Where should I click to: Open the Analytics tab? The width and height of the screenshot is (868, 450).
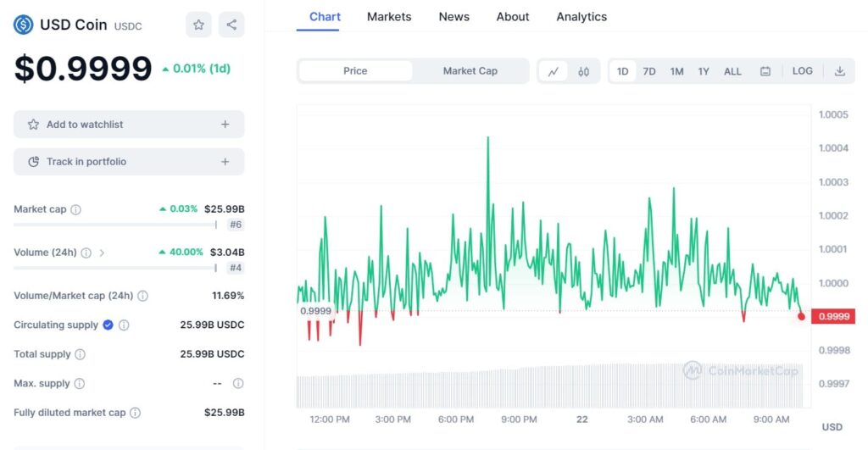pos(581,17)
